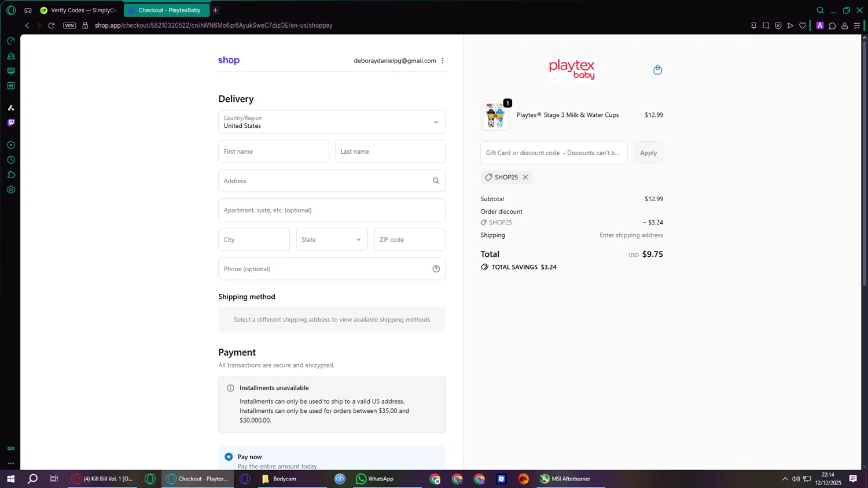Screen dimensions: 868x488
Task: Remove the SHOP25 discount code
Action: tap(525, 178)
